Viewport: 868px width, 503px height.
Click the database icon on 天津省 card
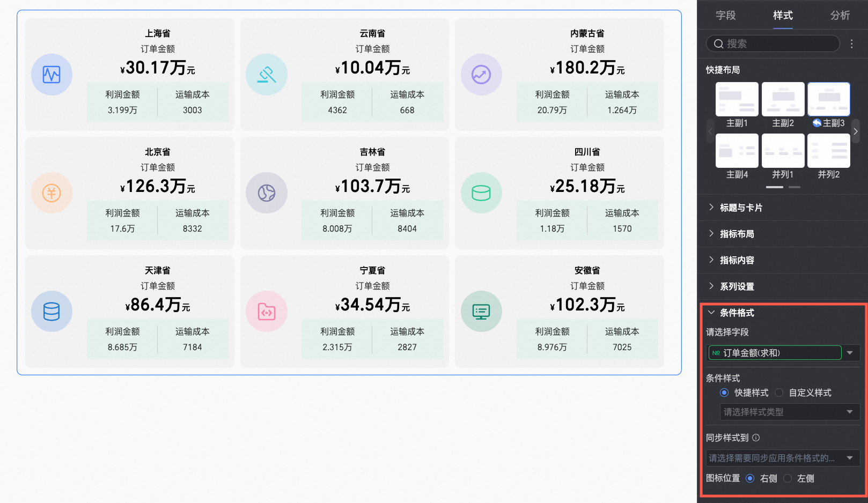point(52,312)
